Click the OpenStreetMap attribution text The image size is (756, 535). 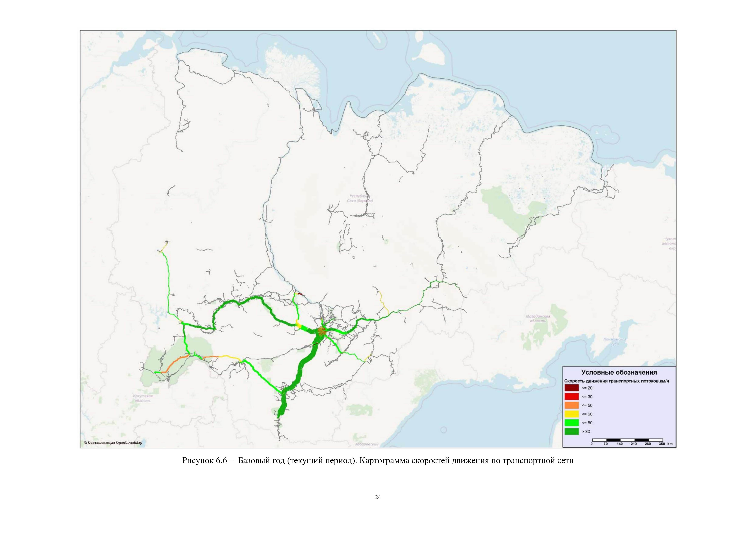pos(113,443)
